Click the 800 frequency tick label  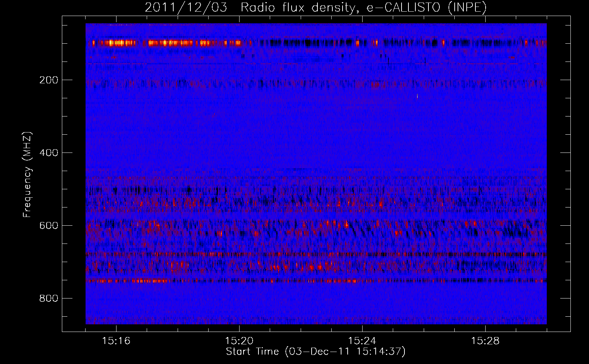48,298
